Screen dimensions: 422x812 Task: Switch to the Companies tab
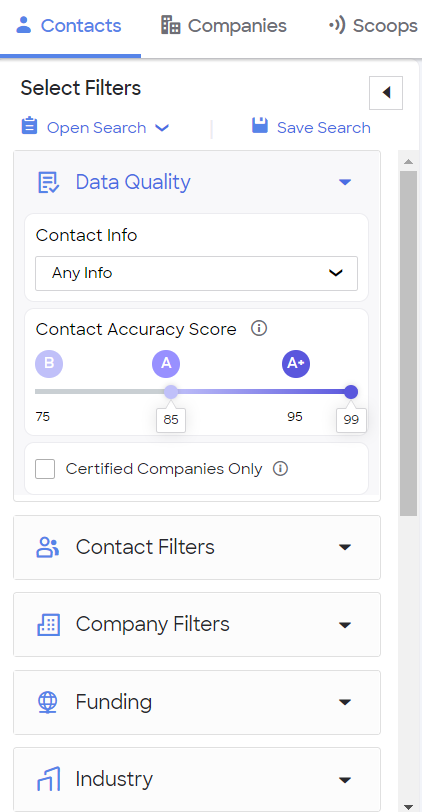[224, 25]
